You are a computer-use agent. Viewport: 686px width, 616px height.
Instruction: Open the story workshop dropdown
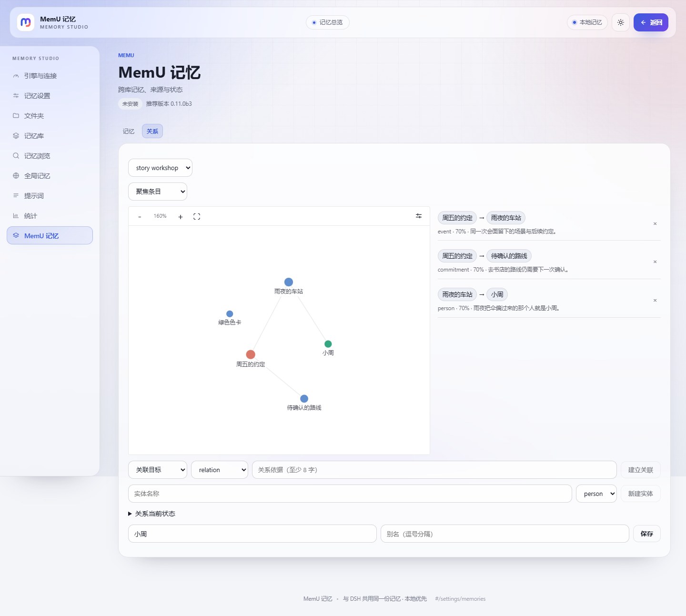tap(160, 168)
